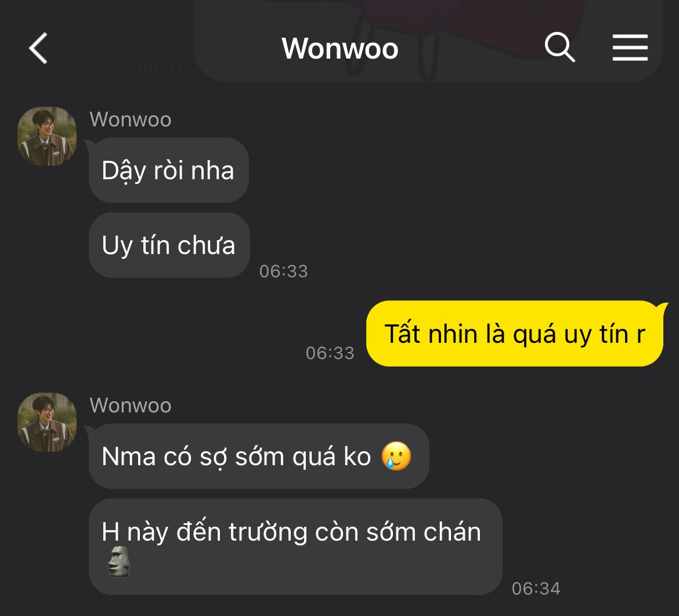Tap the back arrow icon
The width and height of the screenshot is (679, 616).
click(38, 48)
